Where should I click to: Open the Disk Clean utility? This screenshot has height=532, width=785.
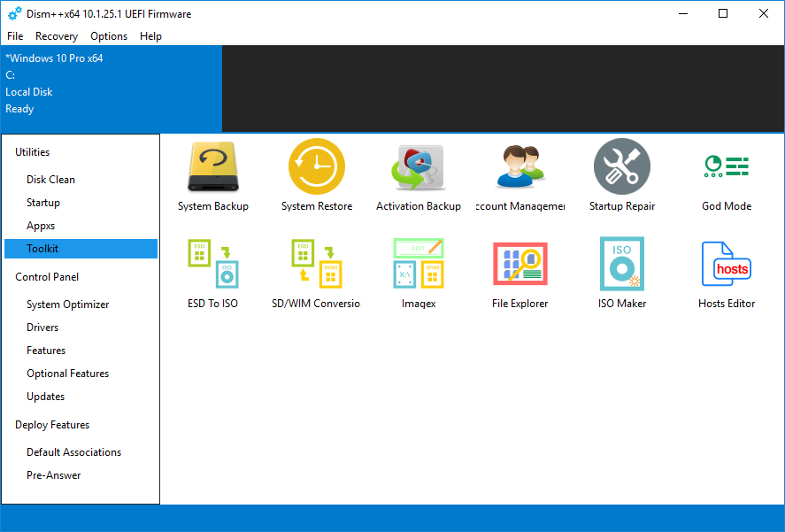(50, 179)
